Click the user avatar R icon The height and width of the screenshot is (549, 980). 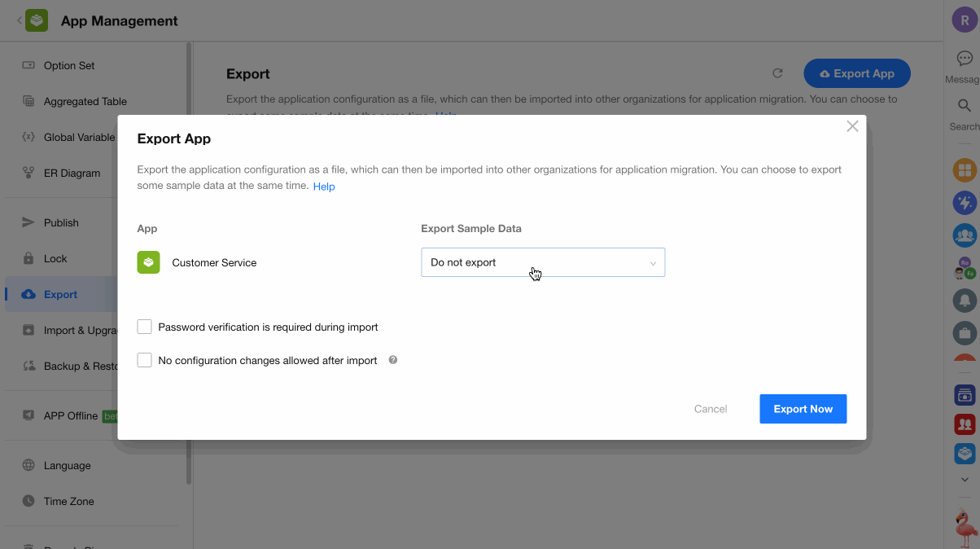[965, 21]
